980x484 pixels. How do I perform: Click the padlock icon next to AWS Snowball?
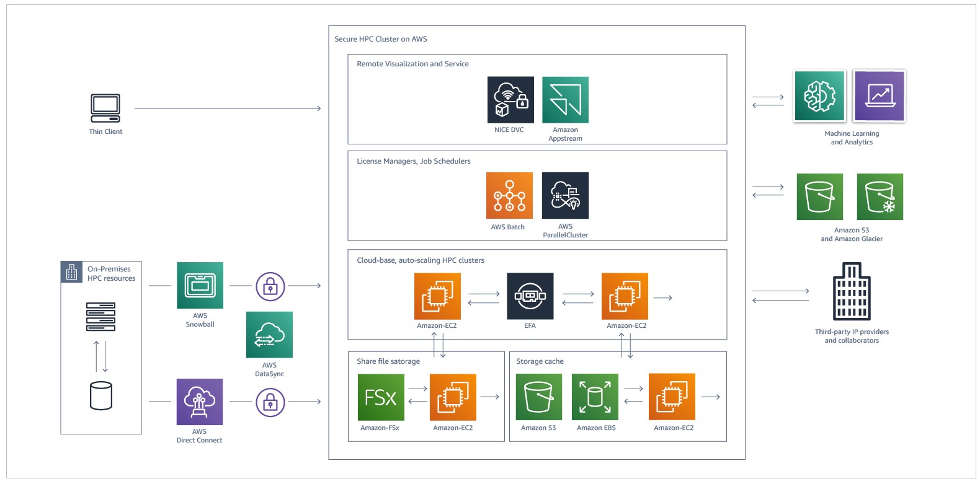[x=270, y=286]
